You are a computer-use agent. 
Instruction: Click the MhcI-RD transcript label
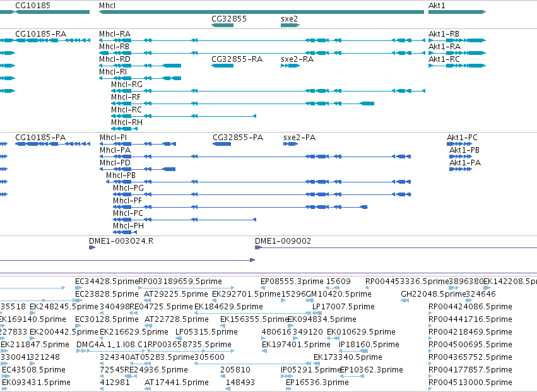point(115,59)
